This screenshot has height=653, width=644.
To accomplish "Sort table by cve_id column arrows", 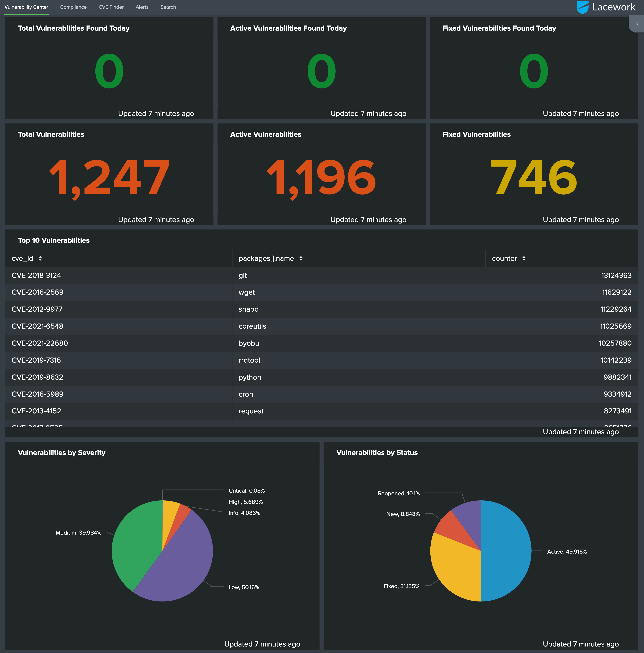I will pos(40,259).
